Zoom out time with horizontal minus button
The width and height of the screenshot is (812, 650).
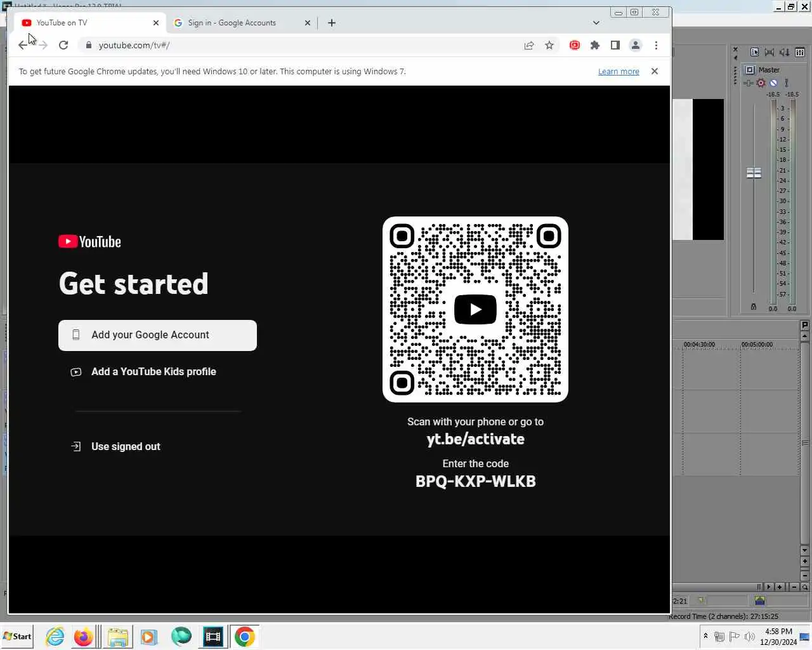[x=794, y=587]
